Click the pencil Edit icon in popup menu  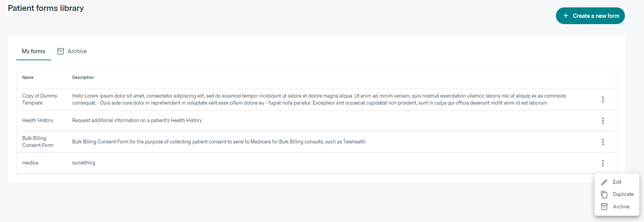click(604, 182)
